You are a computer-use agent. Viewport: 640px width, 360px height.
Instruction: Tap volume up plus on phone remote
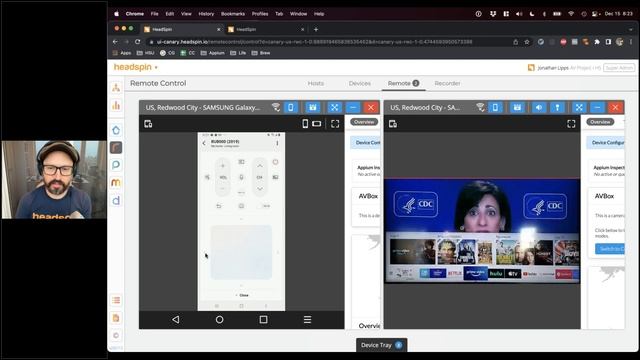point(223,166)
